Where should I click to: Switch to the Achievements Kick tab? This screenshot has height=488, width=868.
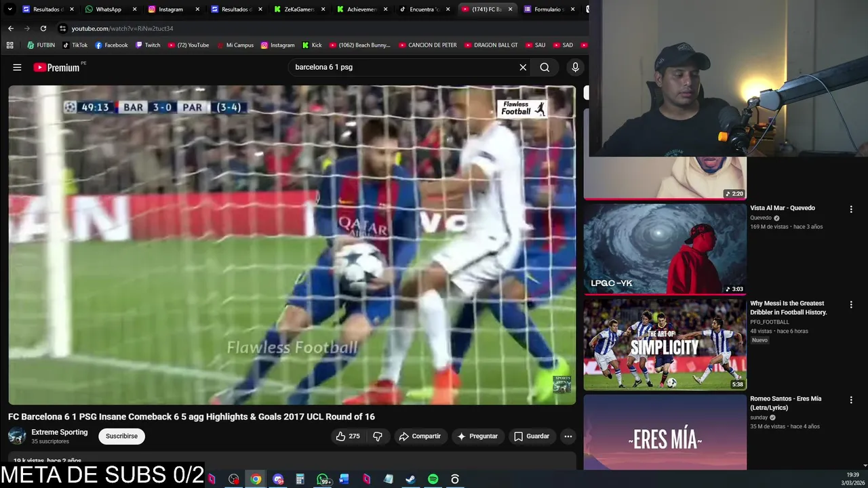coord(361,9)
